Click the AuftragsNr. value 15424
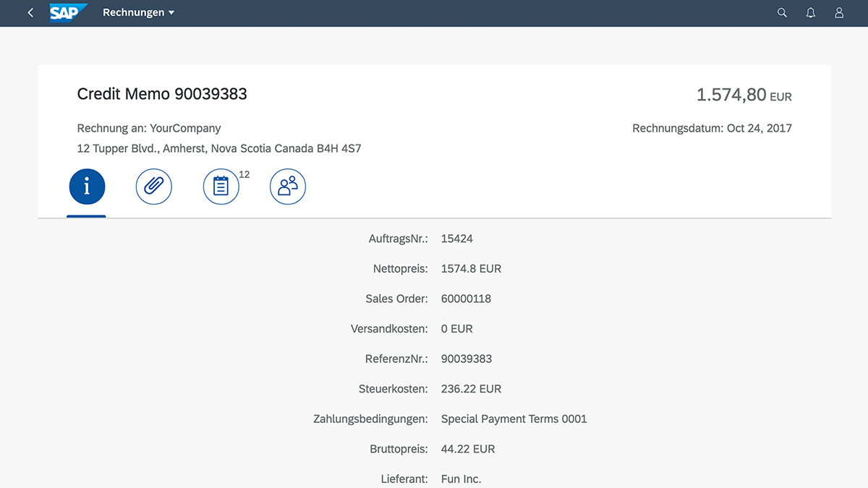 click(456, 239)
